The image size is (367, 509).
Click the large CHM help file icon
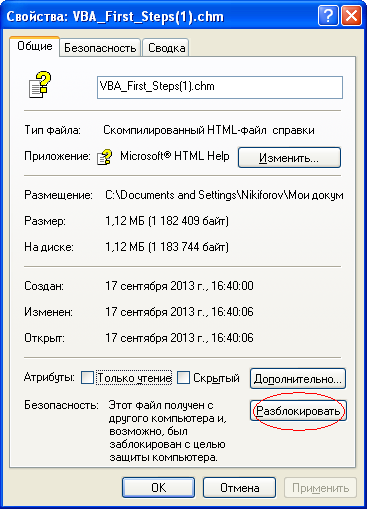(x=40, y=85)
